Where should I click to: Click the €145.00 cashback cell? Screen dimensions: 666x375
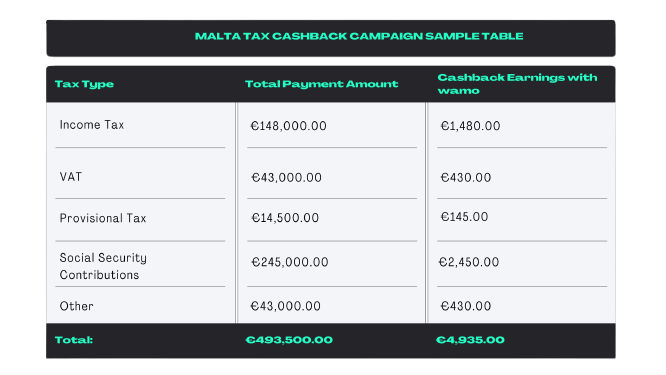pos(464,217)
